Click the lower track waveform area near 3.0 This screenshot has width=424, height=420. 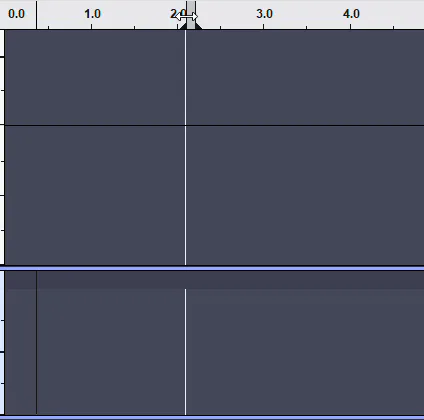pos(264,352)
